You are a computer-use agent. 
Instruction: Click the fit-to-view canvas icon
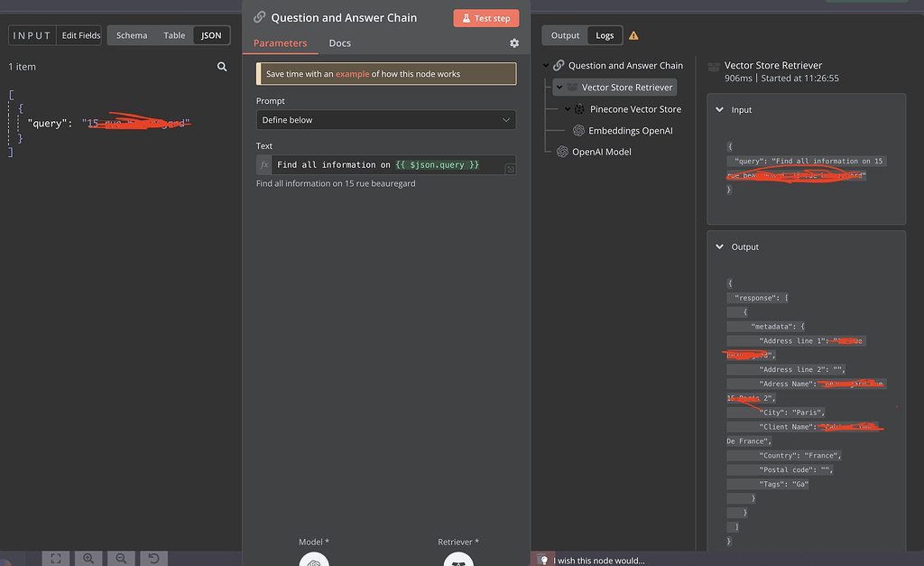[x=55, y=559]
